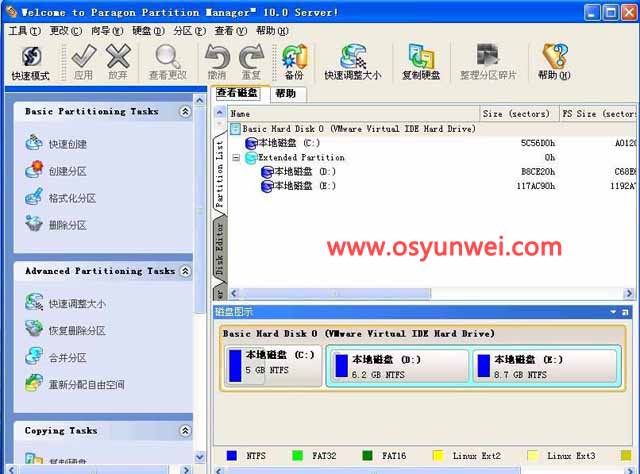This screenshot has height=474, width=640.
Task: Select D: 6.2 GB NTFS block in disk map
Action: coord(399,365)
